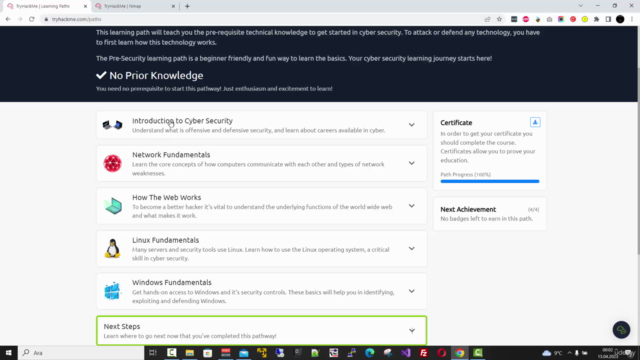This screenshot has height=360, width=640.
Task: Open the Introduction to Cyber Security title
Action: coord(182,121)
